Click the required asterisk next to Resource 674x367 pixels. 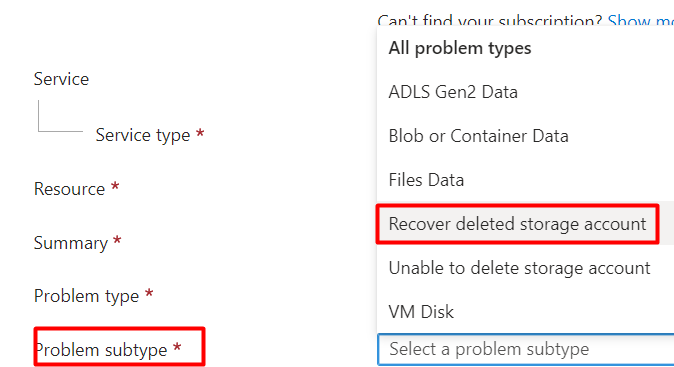pos(115,186)
